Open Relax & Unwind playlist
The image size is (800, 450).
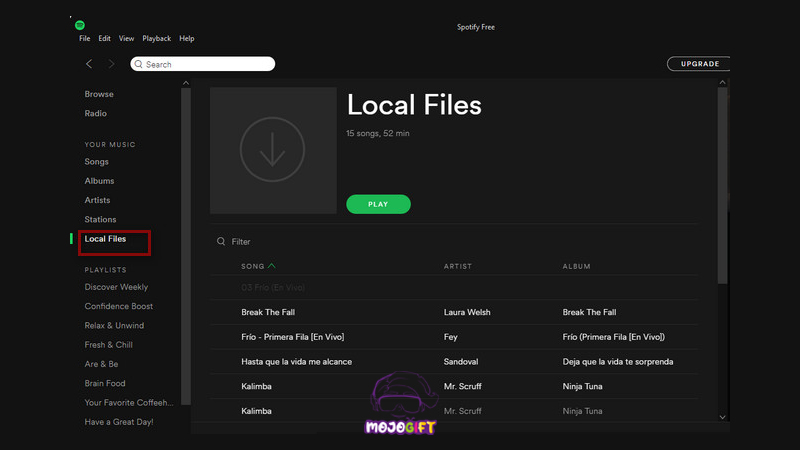pos(114,326)
